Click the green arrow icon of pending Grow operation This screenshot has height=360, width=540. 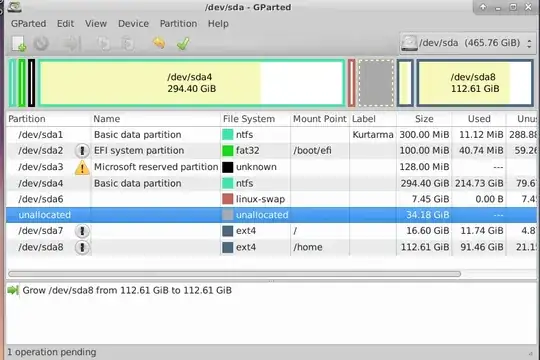13,290
